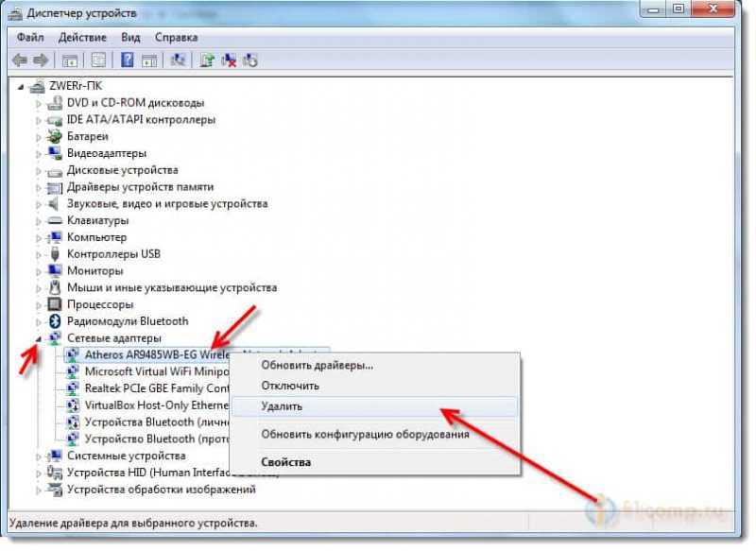Maximize the Диспетчер устройств window
Screen dimensions: 756x551
point(679,9)
